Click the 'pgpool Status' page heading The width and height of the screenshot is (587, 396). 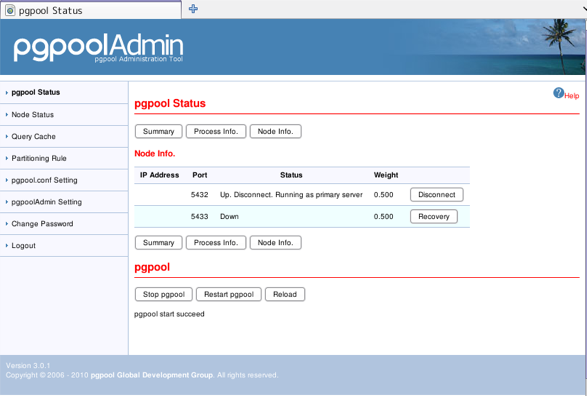coord(170,103)
